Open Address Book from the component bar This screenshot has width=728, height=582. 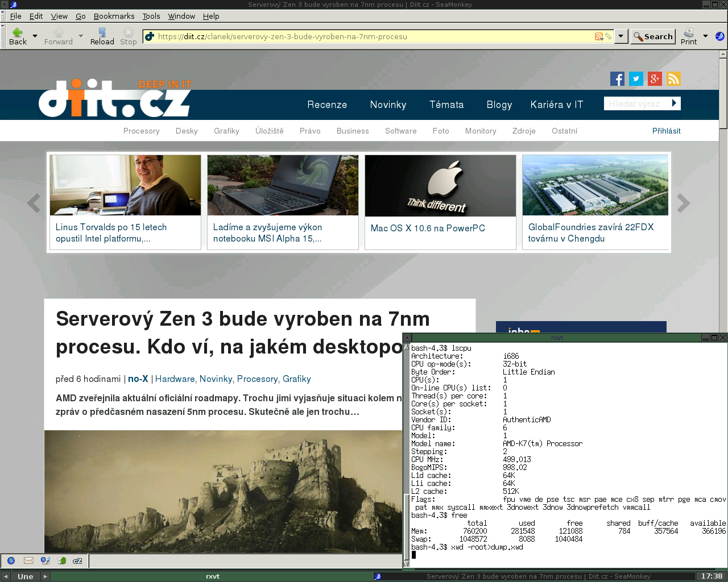pyautogui.click(x=61, y=560)
